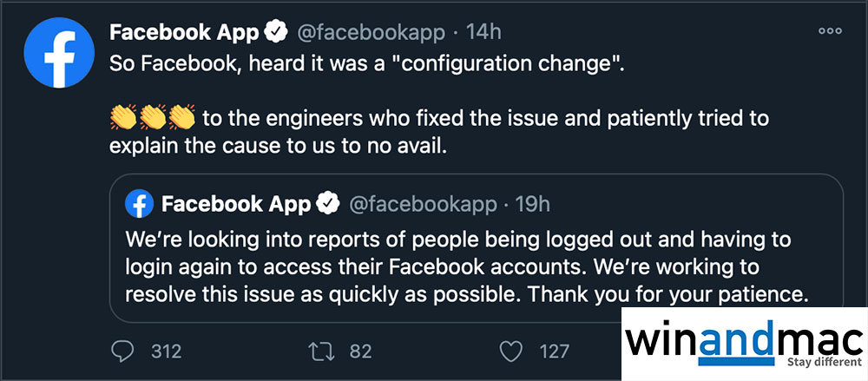The width and height of the screenshot is (868, 381).
Task: Click the clapping hands emoji
Action: click(153, 116)
